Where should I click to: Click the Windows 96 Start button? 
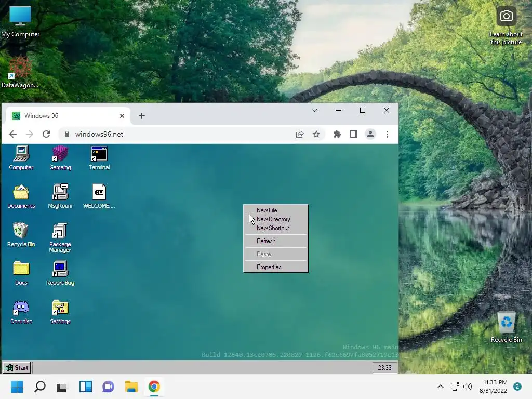17,368
